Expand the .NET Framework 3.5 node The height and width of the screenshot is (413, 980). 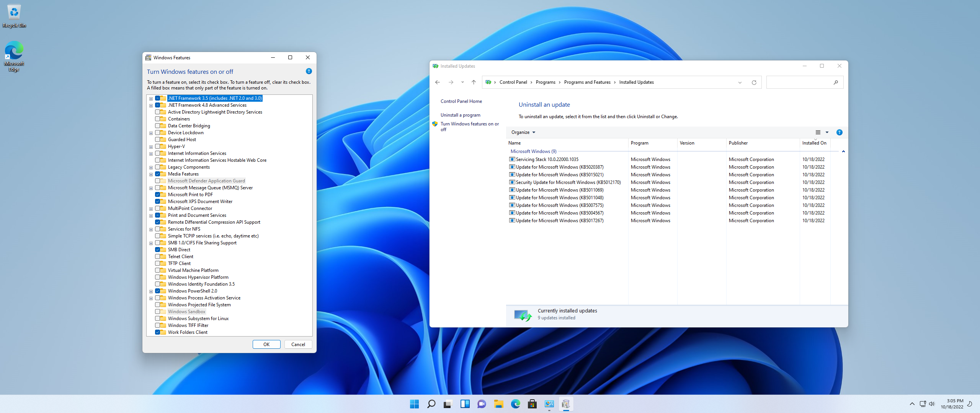pos(151,99)
